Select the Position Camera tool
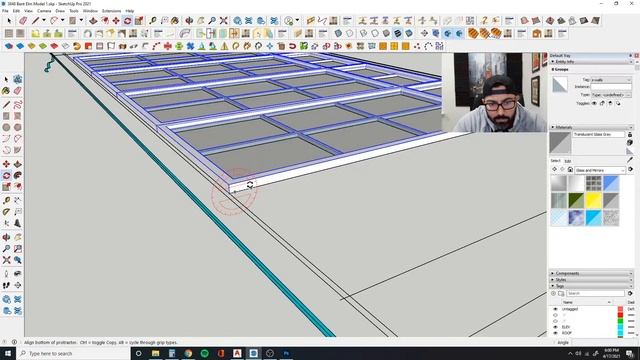 [6, 274]
